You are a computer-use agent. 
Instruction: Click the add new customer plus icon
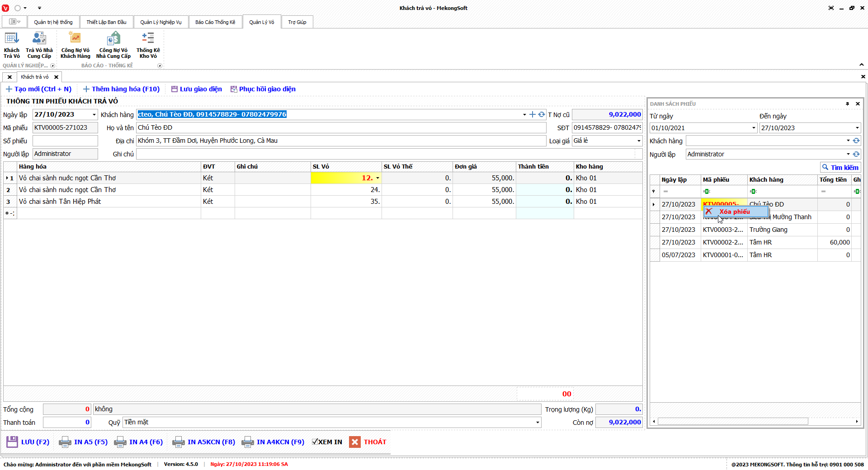click(x=533, y=115)
